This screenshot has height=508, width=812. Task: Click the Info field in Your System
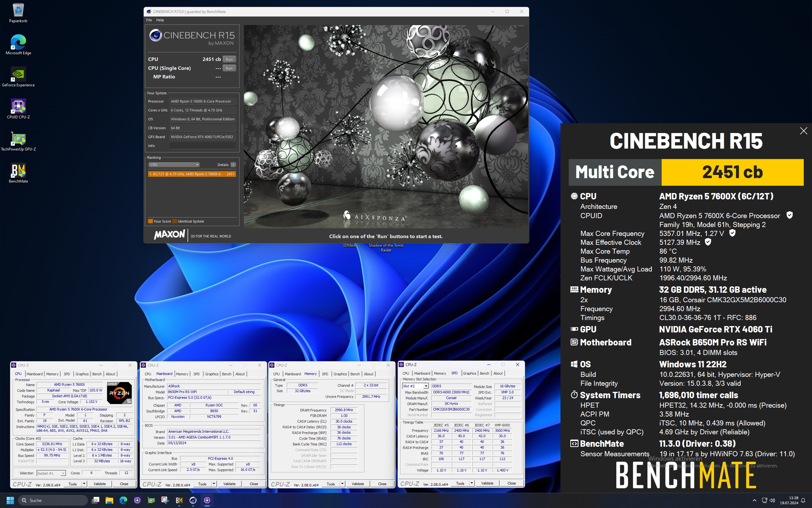[202, 146]
